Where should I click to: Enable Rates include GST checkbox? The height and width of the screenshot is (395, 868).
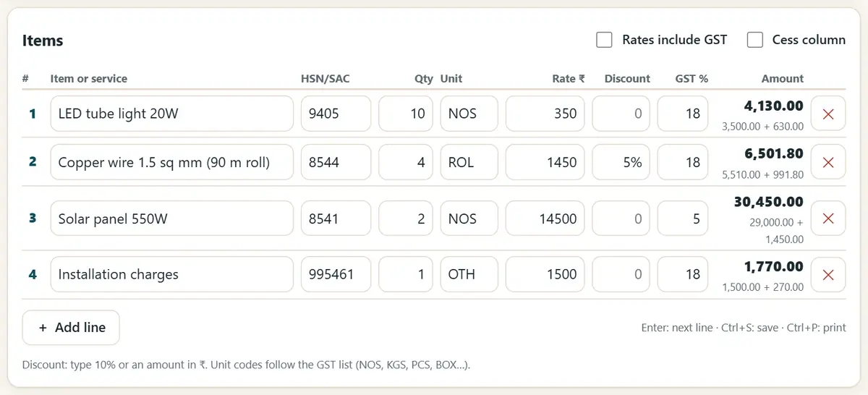click(x=604, y=40)
